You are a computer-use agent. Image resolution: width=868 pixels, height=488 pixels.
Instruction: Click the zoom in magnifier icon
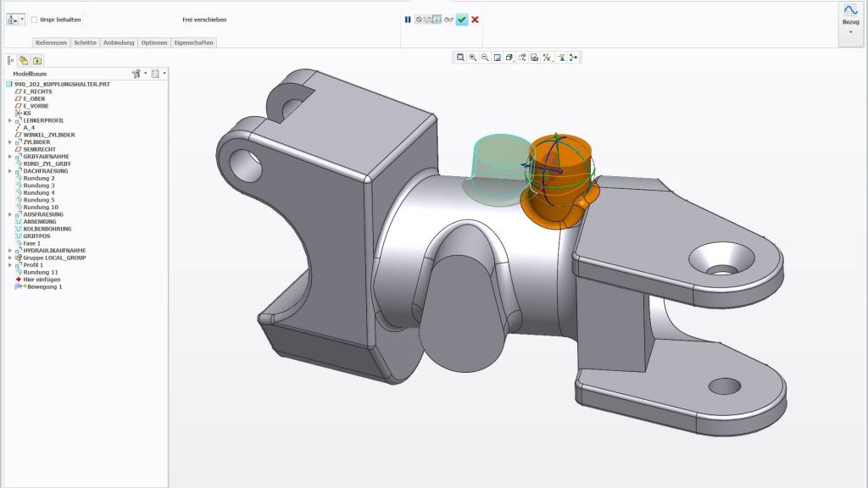click(x=472, y=58)
